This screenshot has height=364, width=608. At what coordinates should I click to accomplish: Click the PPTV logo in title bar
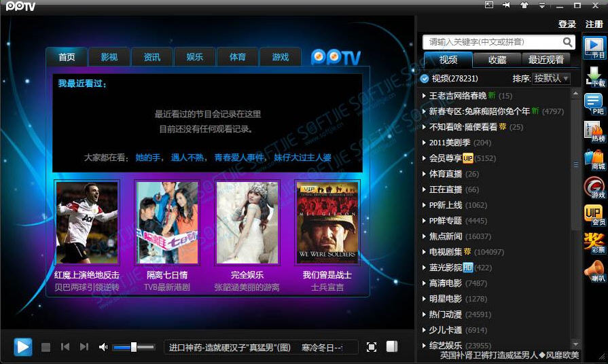pos(20,6)
